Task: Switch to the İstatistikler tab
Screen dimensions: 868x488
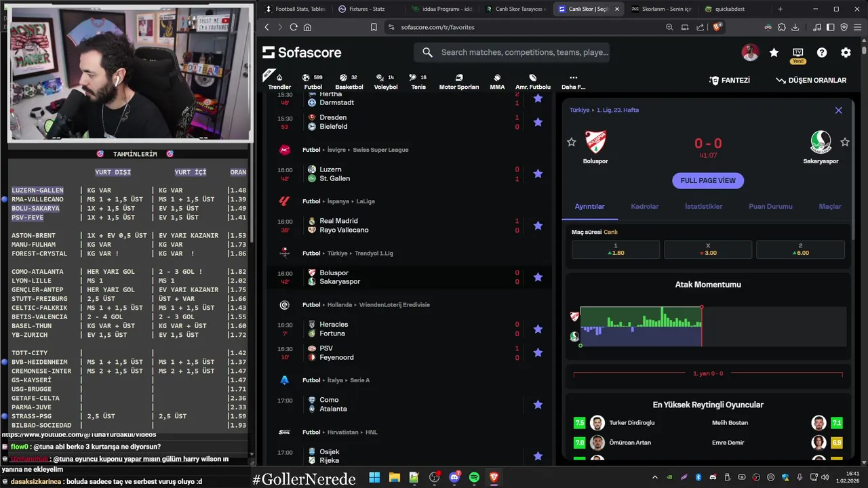Action: (x=703, y=206)
